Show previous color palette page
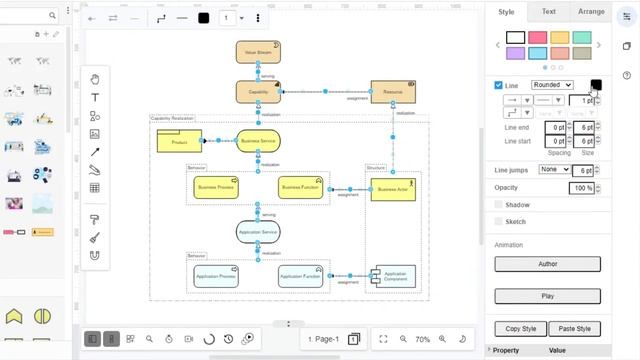The image size is (640, 360). 498,45
